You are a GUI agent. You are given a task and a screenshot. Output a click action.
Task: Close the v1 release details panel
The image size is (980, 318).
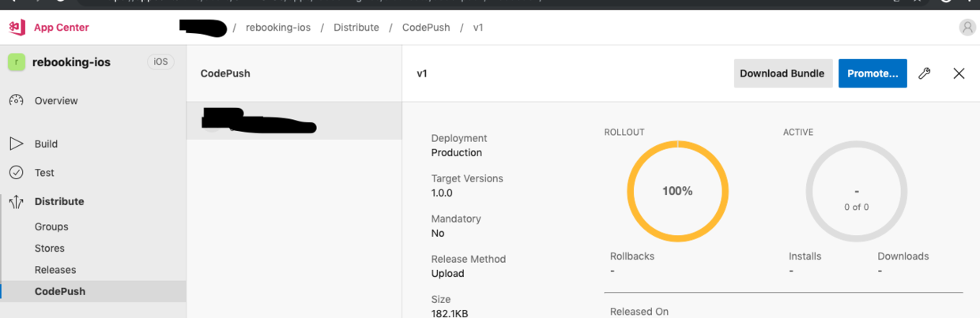pyautogui.click(x=959, y=73)
